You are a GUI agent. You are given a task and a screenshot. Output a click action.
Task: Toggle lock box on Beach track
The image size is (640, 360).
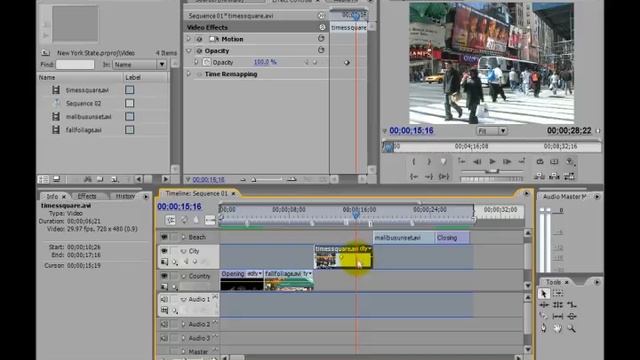175,237
